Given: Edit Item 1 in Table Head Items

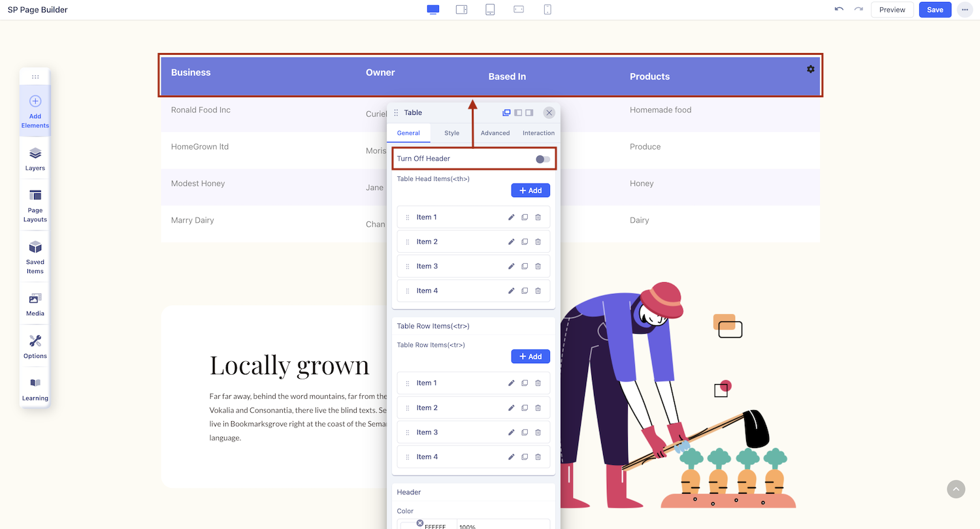Looking at the screenshot, I should coord(512,217).
